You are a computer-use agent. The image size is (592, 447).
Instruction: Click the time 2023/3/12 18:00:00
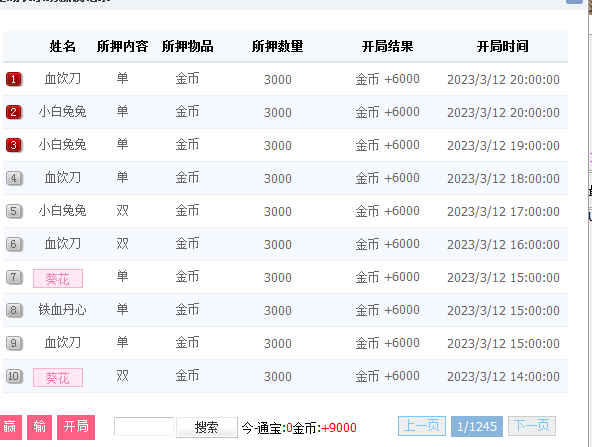point(503,178)
